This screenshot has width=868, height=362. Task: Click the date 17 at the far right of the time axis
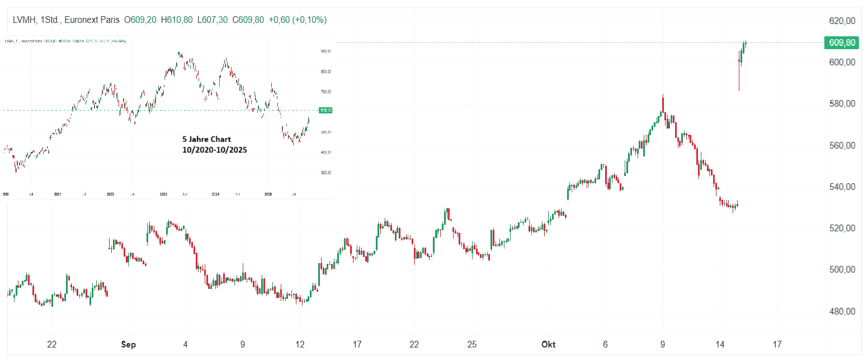[777, 345]
